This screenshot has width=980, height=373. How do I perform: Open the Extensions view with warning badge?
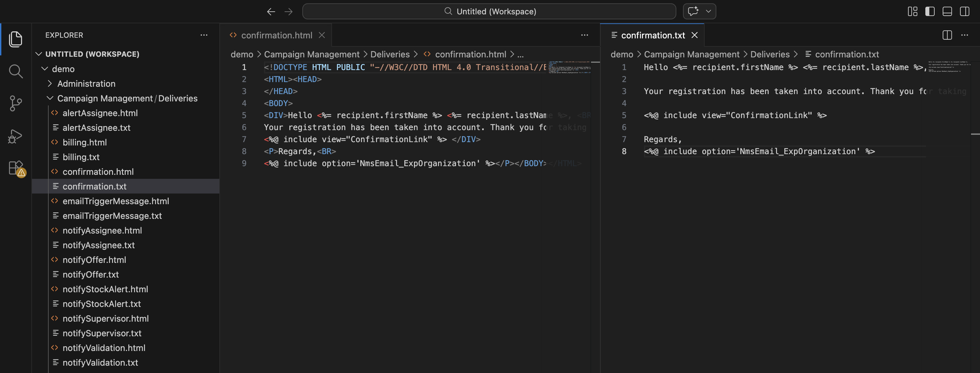16,168
